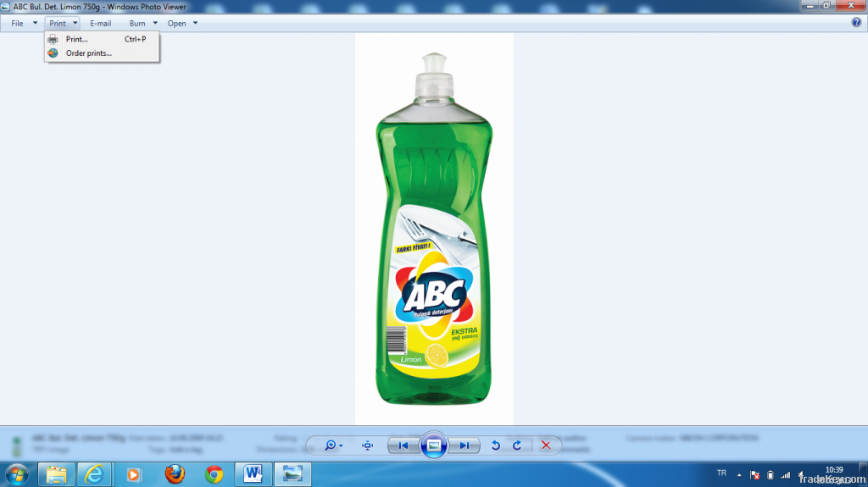Click the Order prints globe icon
868x487 pixels.
[53, 53]
